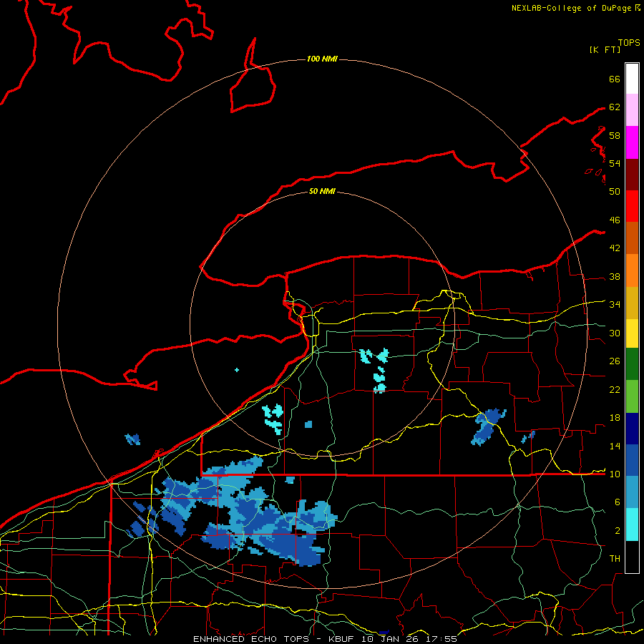Click the legend value "34"
The width and height of the screenshot is (644, 644).
[615, 305]
